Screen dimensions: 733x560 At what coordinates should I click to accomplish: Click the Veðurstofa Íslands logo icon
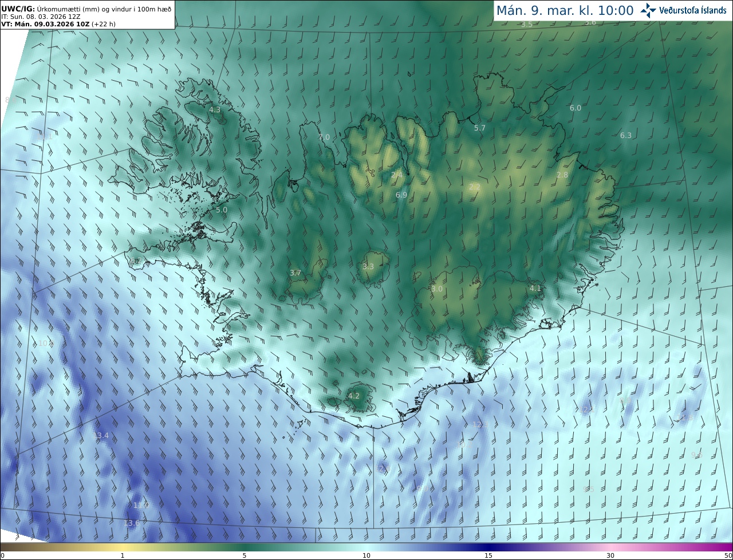(x=648, y=10)
